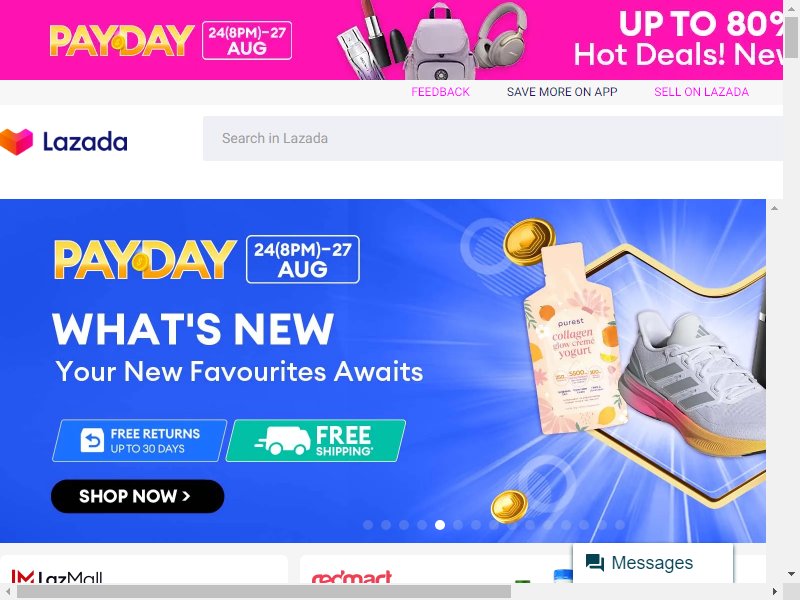This screenshot has height=600, width=800.
Task: Click the free shipping truck icon
Action: (x=283, y=440)
